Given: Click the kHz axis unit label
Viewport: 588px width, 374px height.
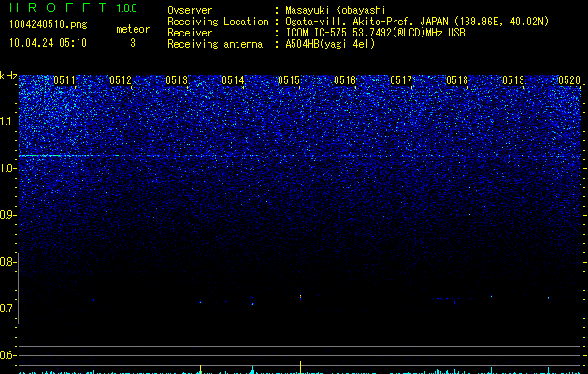Looking at the screenshot, I should point(8,76).
